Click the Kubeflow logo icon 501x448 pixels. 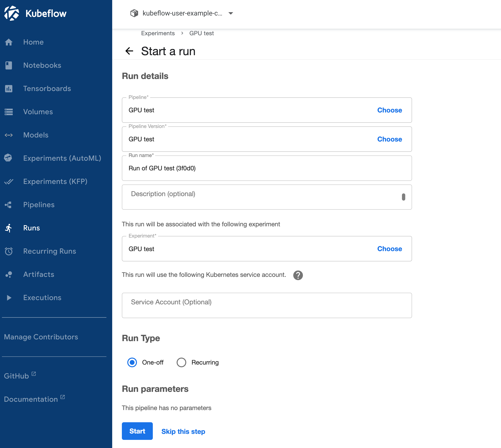[12, 13]
